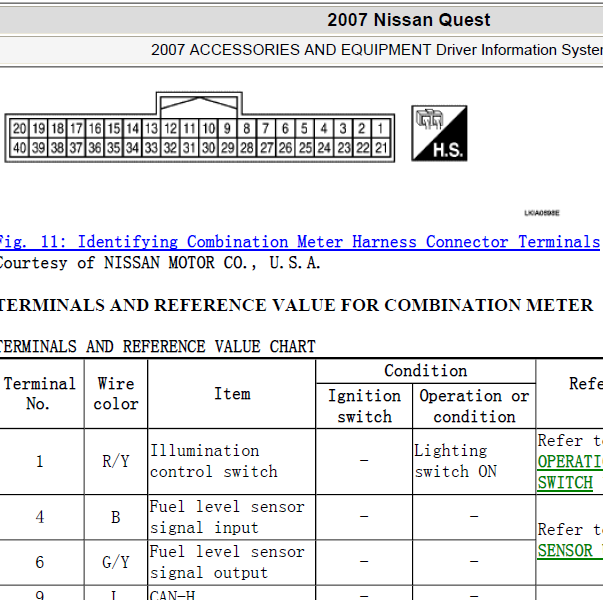Click the 'Condition' column header
603x600 pixels.
coord(426,371)
